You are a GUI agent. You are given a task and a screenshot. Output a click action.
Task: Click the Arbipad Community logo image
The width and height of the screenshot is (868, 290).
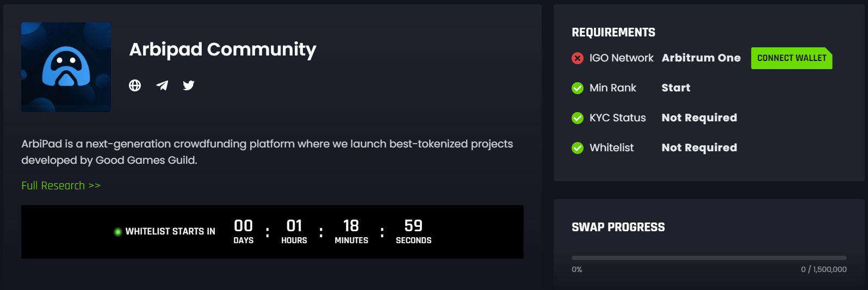click(66, 67)
